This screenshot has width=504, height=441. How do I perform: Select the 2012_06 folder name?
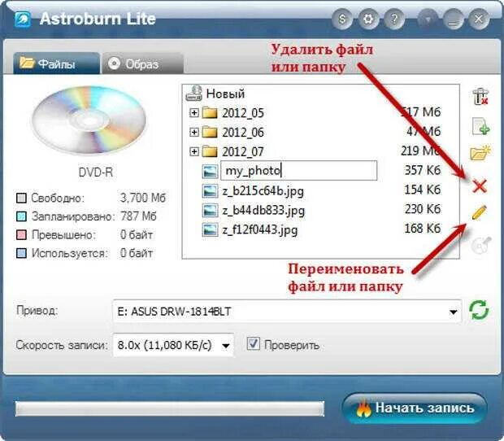[x=243, y=133]
